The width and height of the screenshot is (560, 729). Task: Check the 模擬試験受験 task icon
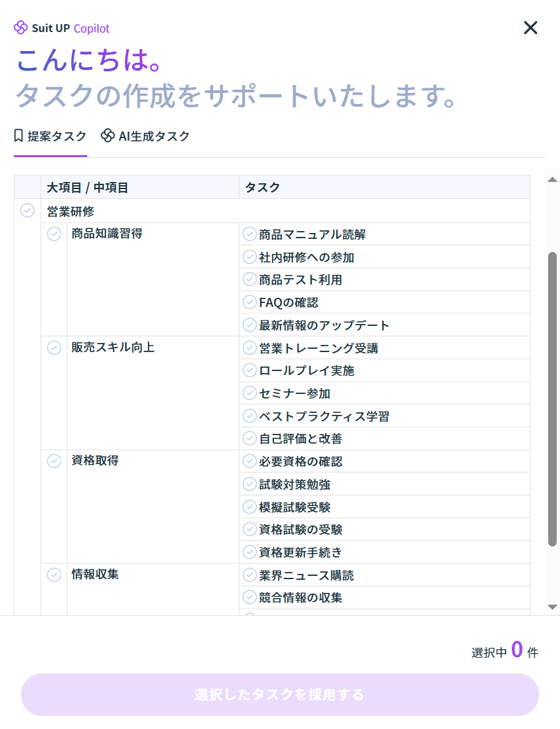click(249, 507)
